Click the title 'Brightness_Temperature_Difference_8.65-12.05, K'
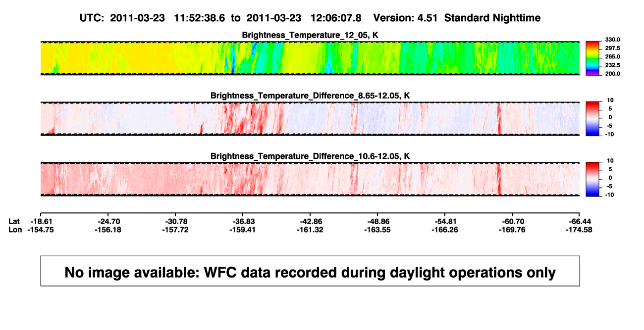The image size is (644, 330). point(310,95)
